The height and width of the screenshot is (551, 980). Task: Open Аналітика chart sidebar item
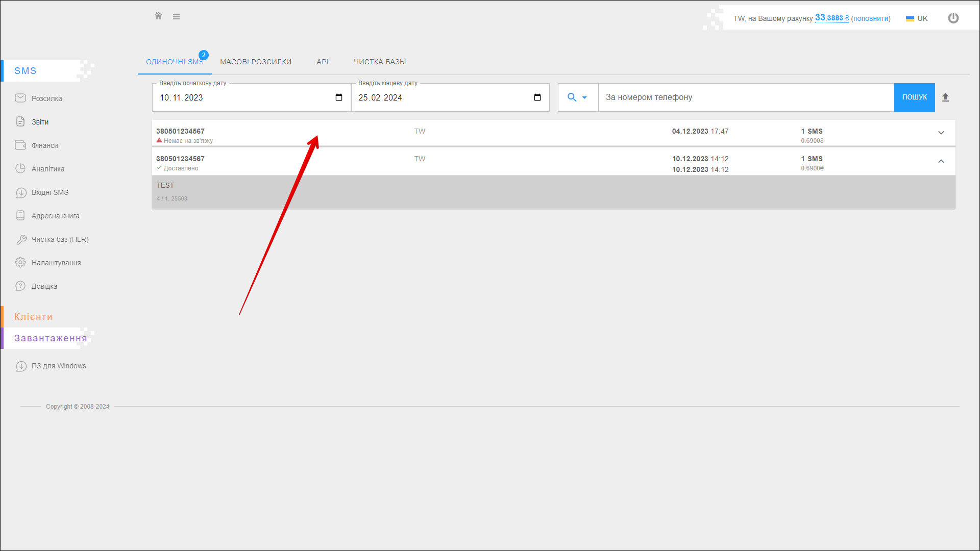pos(47,169)
